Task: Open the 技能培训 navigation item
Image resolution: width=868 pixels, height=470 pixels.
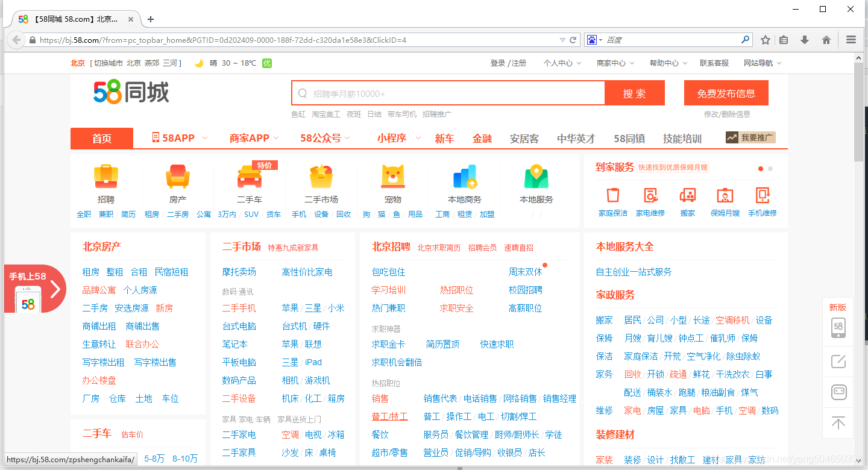Action: [x=682, y=139]
